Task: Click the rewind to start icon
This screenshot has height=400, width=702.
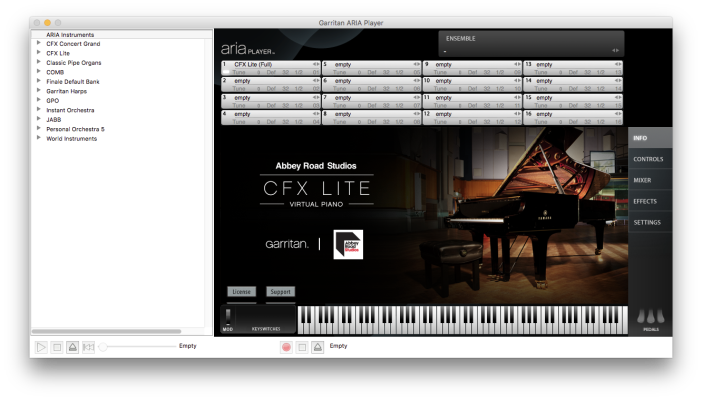Action: pyautogui.click(x=89, y=347)
